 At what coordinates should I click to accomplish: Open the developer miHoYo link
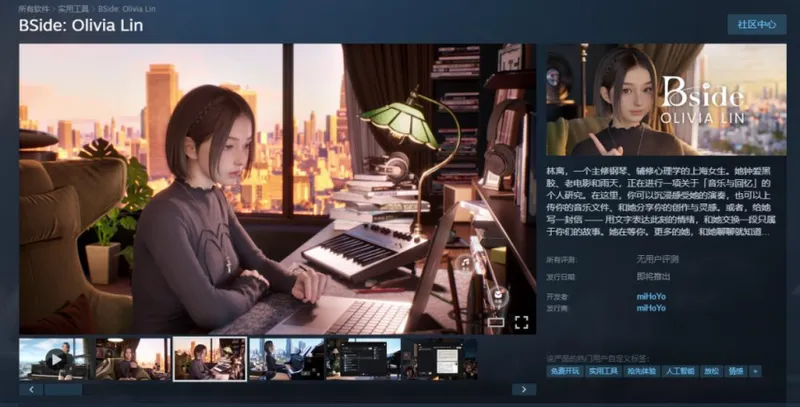[651, 296]
